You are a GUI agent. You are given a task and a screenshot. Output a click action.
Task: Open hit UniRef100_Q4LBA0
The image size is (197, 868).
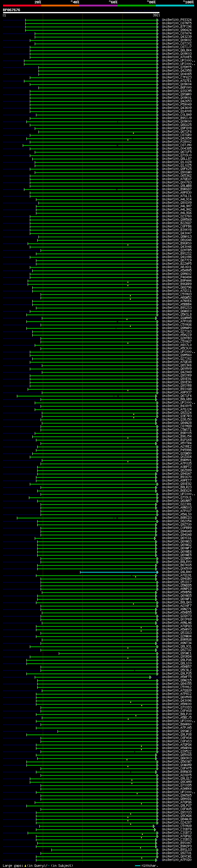click(x=176, y=572)
